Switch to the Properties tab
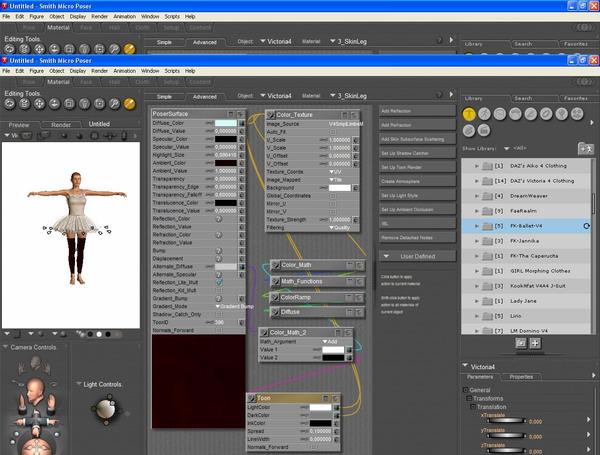600x455 pixels. (521, 377)
